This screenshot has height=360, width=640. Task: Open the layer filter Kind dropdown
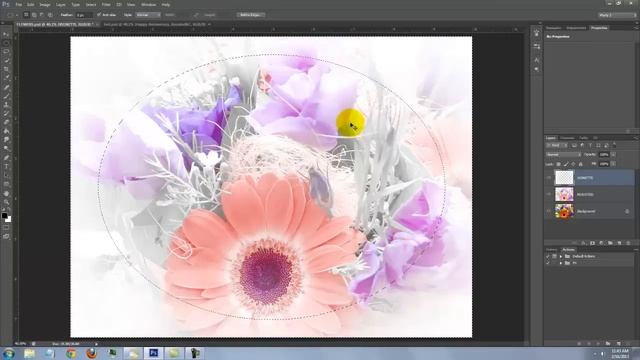coord(557,145)
